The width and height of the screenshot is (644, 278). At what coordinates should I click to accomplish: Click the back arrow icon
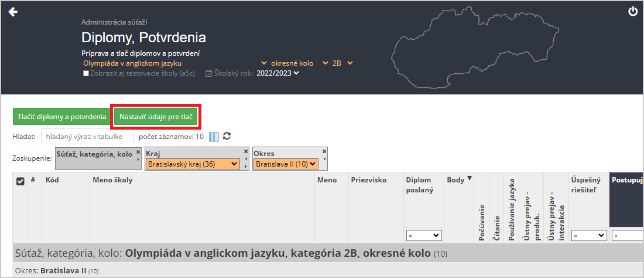(13, 12)
